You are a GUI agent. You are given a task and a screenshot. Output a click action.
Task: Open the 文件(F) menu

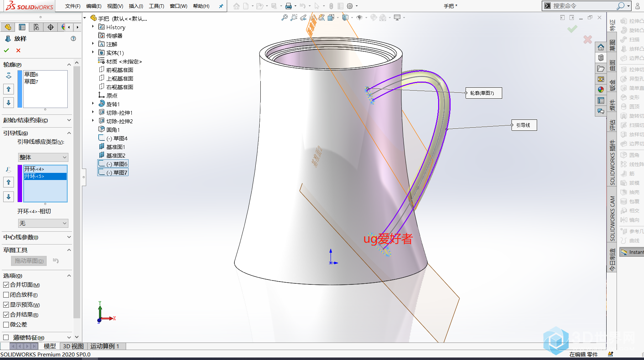tap(73, 6)
